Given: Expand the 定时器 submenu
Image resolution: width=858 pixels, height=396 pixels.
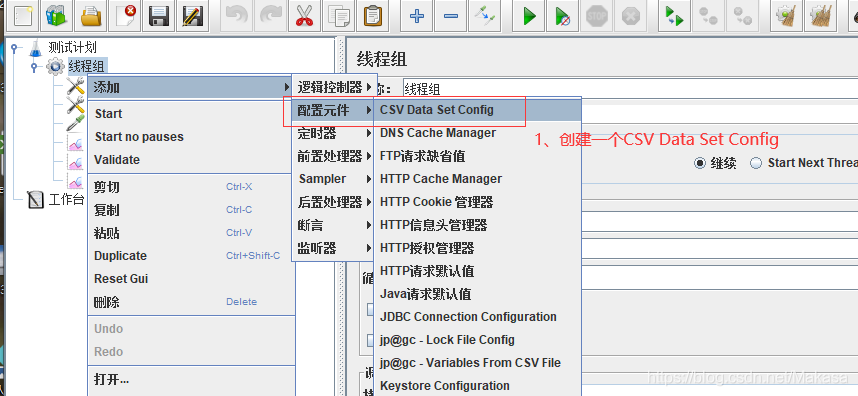Looking at the screenshot, I should coord(334,133).
